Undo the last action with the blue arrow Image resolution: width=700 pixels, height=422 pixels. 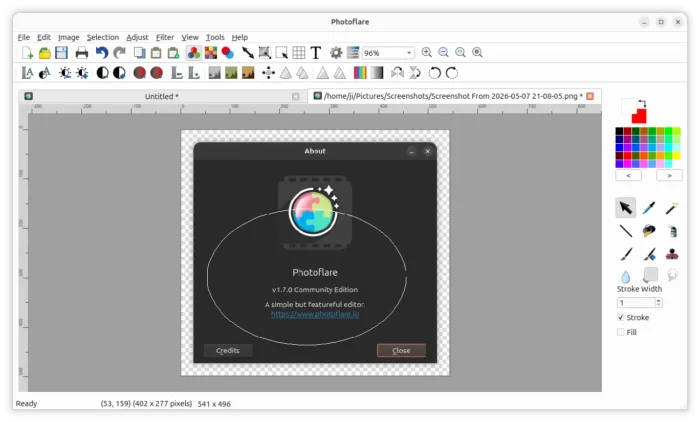tap(102, 53)
